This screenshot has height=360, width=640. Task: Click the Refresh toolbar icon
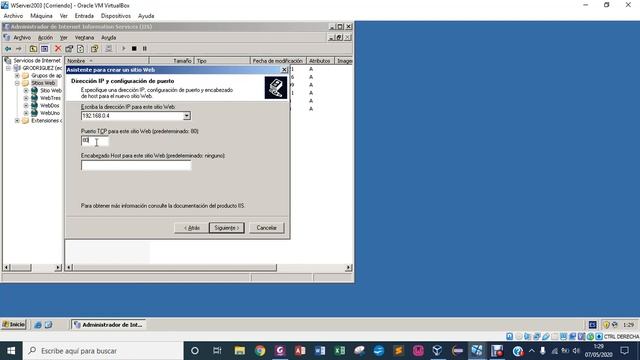coord(81,49)
